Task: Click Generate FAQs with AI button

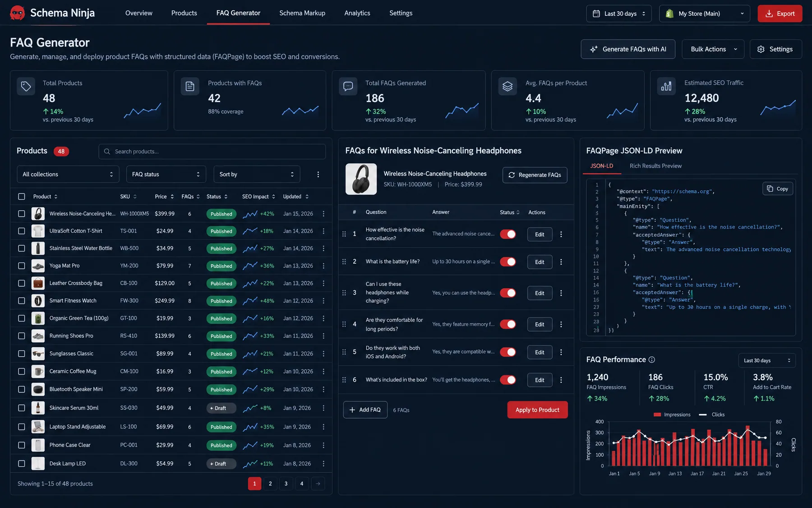Action: click(x=628, y=49)
